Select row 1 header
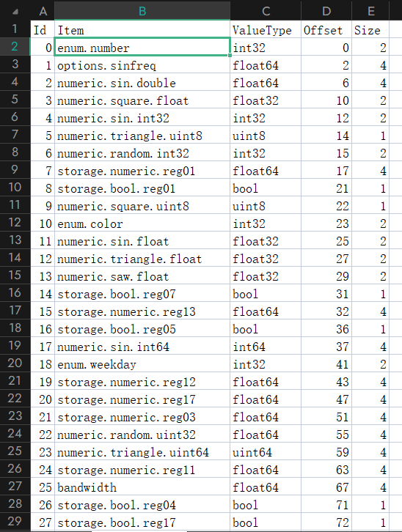The width and height of the screenshot is (402, 532). [x=15, y=29]
